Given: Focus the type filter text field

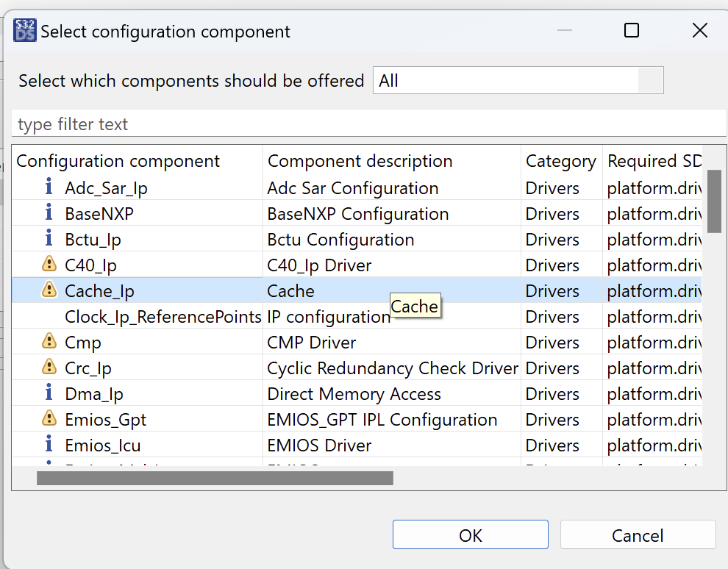Looking at the screenshot, I should [368, 124].
